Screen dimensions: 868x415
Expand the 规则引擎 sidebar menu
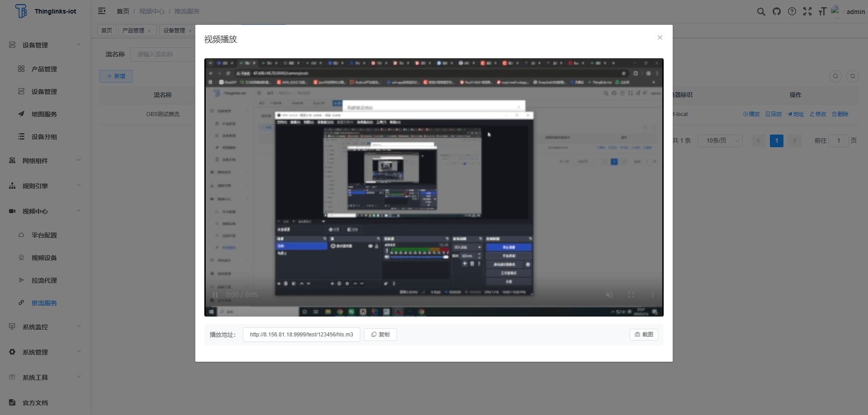(x=45, y=186)
